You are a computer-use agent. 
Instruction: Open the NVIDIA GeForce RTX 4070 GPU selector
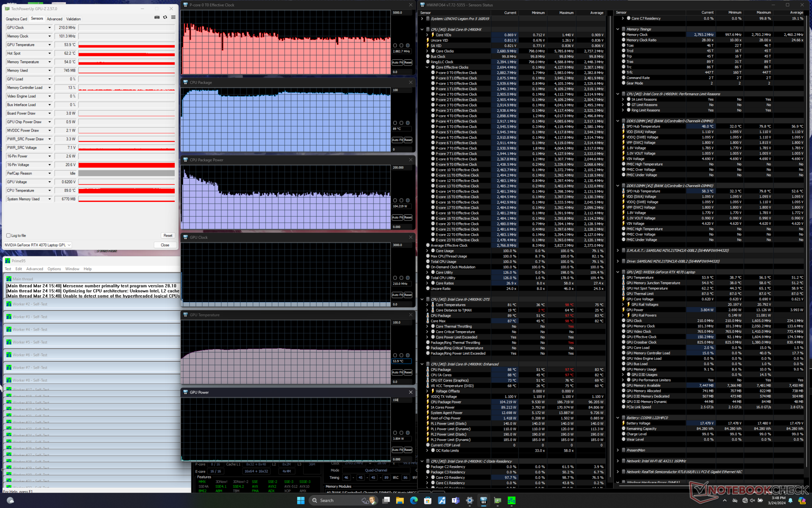[38, 245]
